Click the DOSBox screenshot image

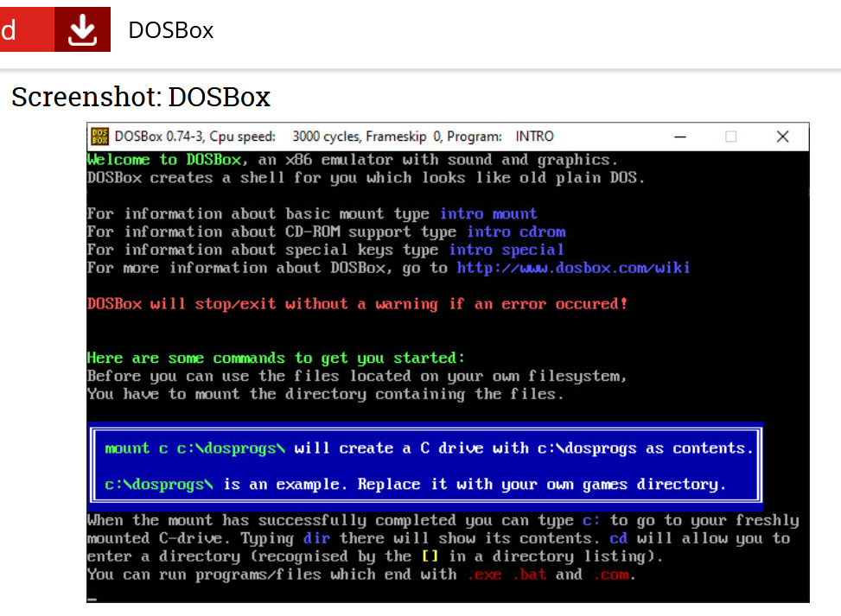click(448, 362)
